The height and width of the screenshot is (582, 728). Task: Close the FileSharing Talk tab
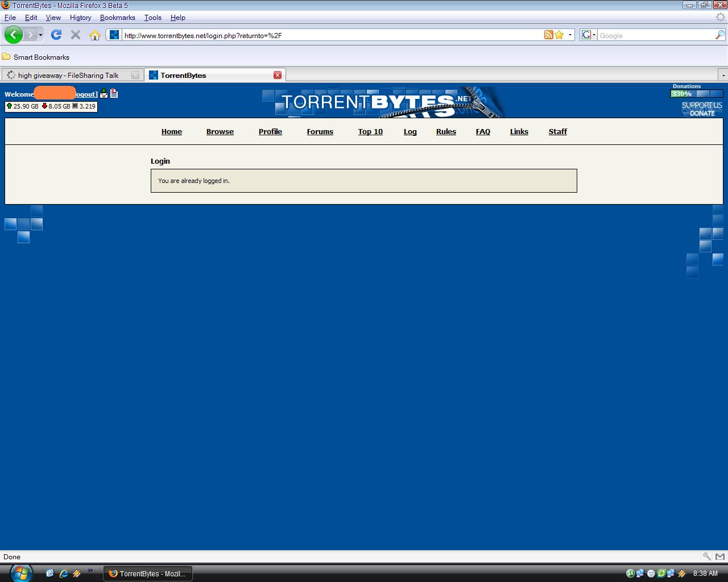[135, 75]
